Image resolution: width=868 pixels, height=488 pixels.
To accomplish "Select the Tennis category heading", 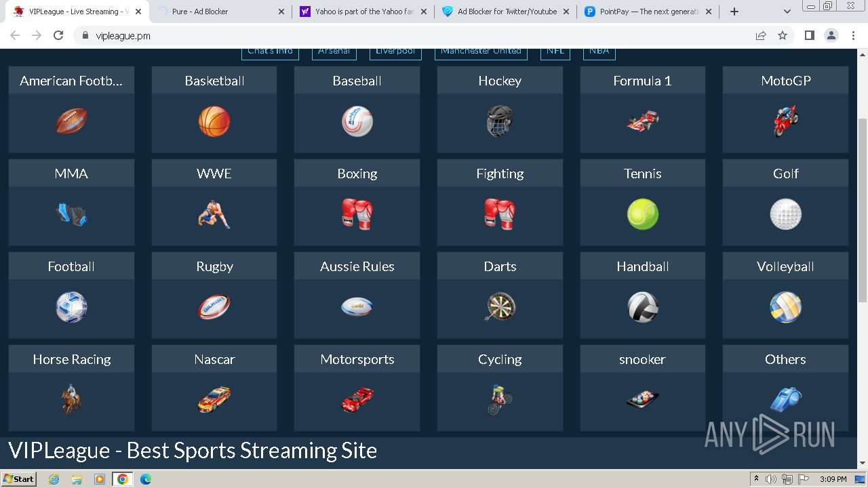I will [643, 174].
